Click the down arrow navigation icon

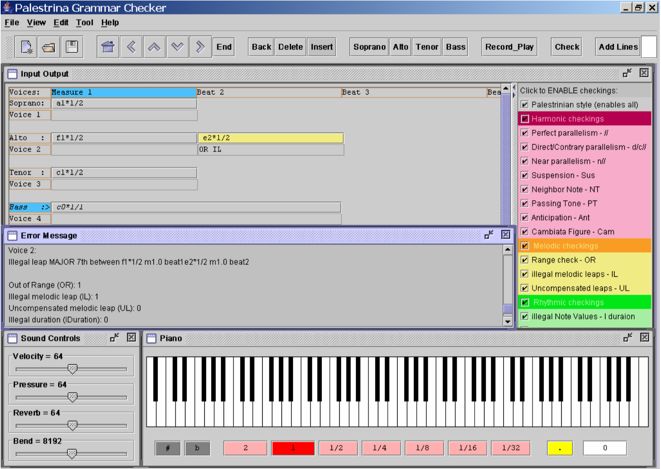click(x=177, y=46)
